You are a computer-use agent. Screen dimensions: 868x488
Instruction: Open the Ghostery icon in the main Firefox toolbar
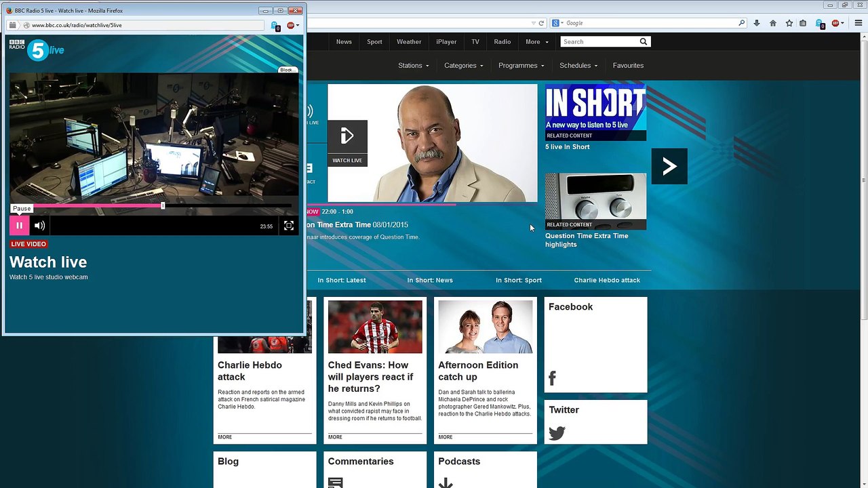pyautogui.click(x=820, y=24)
